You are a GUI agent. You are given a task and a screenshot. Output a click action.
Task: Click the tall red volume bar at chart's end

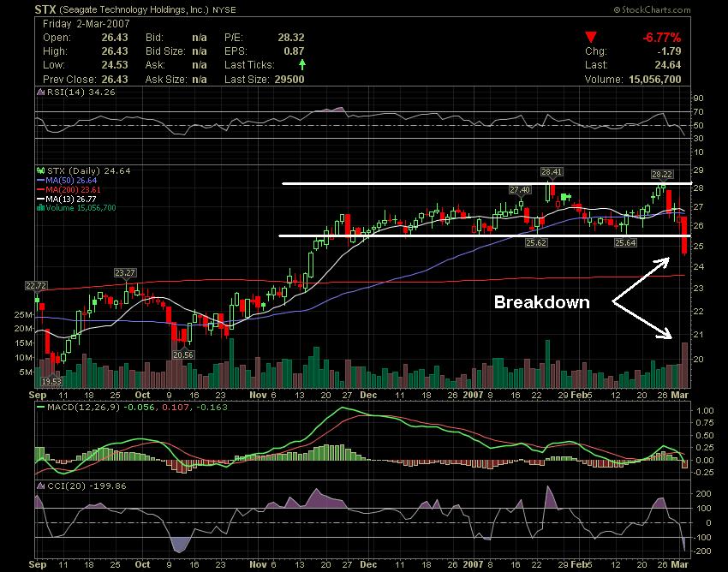[x=684, y=365]
